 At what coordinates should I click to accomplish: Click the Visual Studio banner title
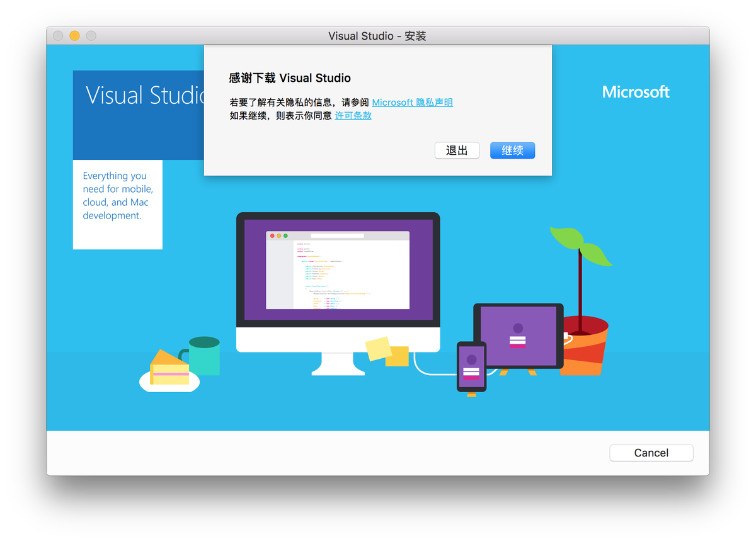pyautogui.click(x=144, y=95)
